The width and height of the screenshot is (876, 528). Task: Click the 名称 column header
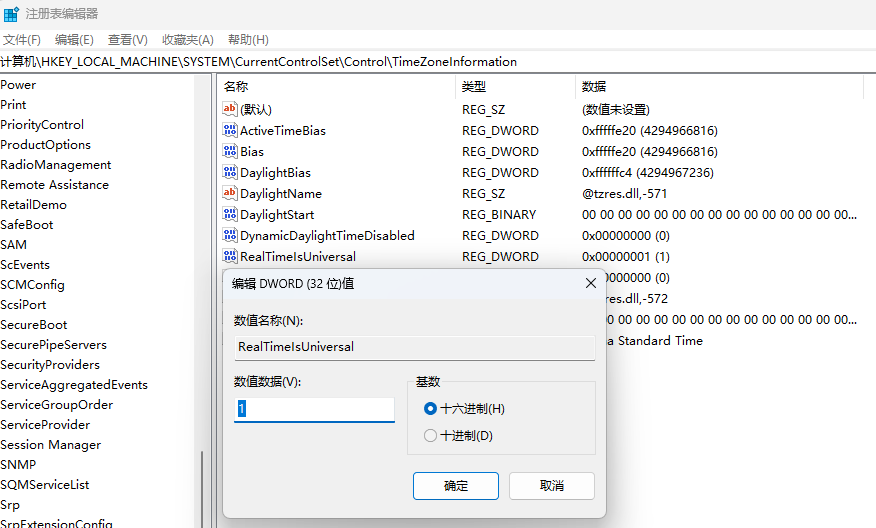[x=236, y=86]
